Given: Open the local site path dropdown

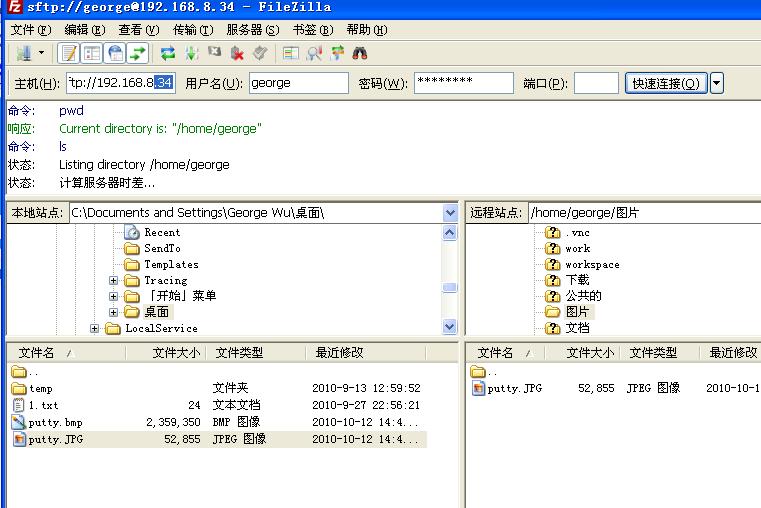Looking at the screenshot, I should (x=450, y=213).
